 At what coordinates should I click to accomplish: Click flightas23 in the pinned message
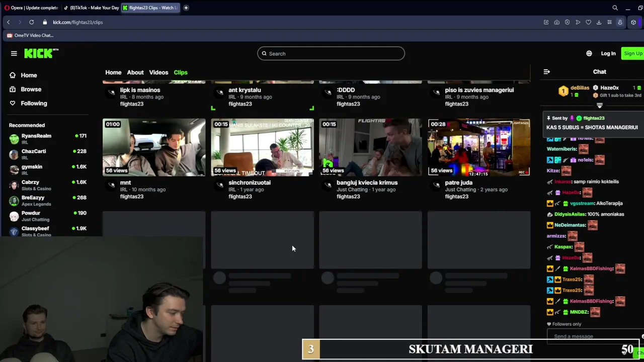(x=594, y=118)
